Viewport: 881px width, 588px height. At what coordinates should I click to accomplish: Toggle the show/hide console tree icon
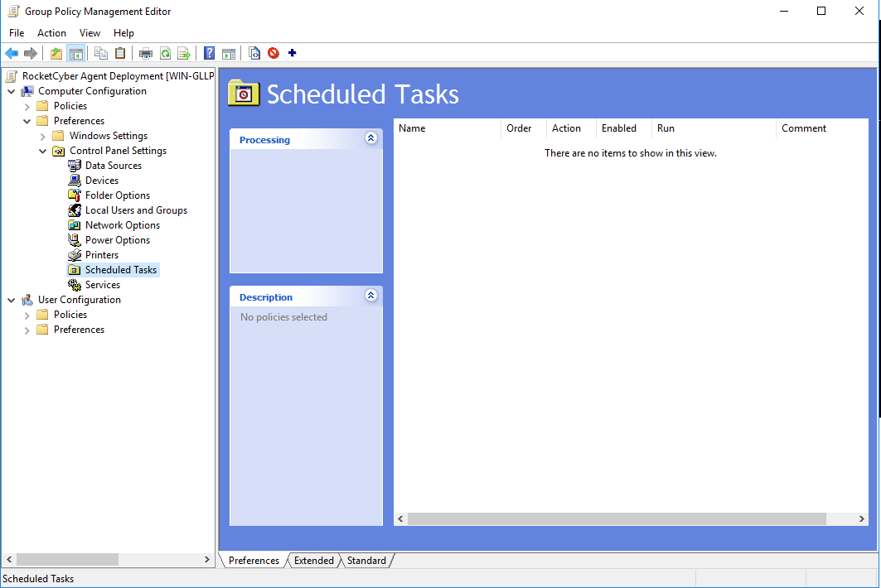point(76,53)
